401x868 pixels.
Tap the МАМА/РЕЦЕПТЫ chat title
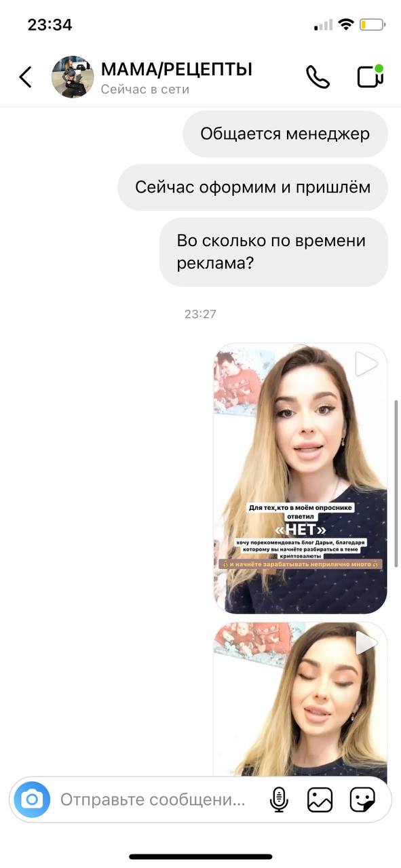(x=176, y=69)
